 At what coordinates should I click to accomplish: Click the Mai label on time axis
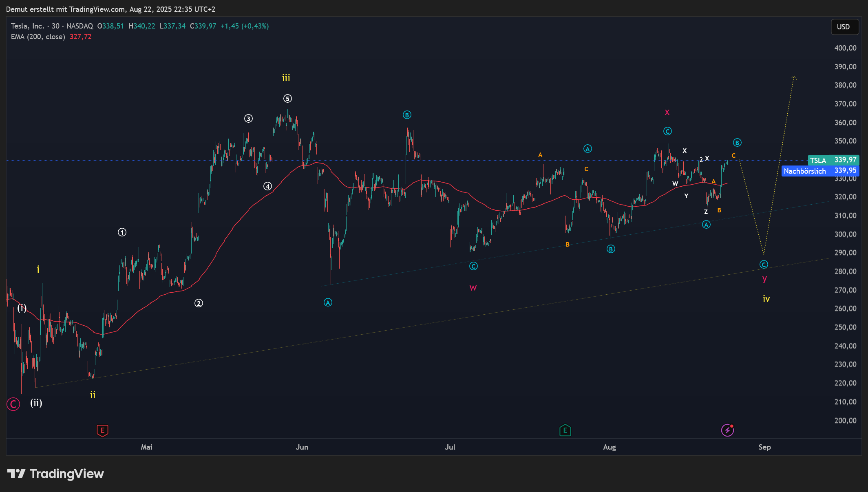(x=146, y=447)
